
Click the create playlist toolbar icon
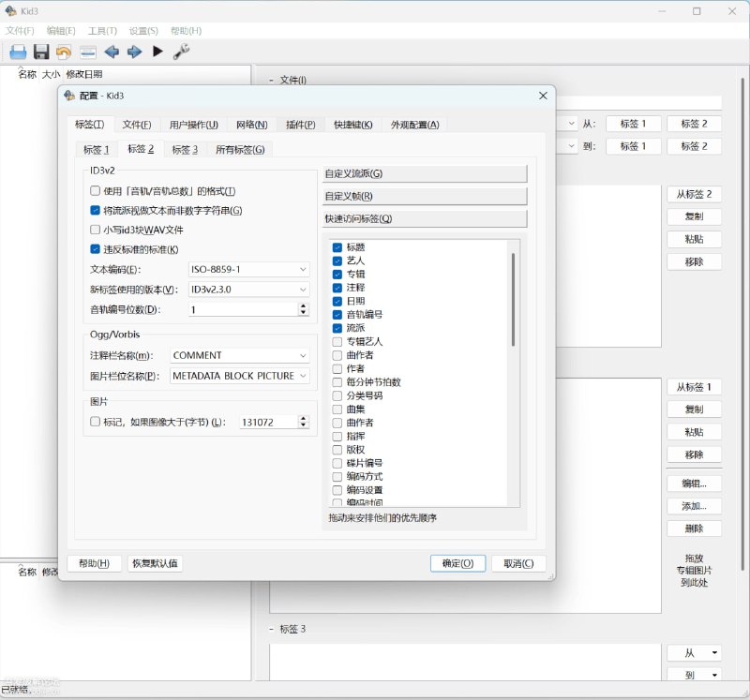click(x=88, y=52)
